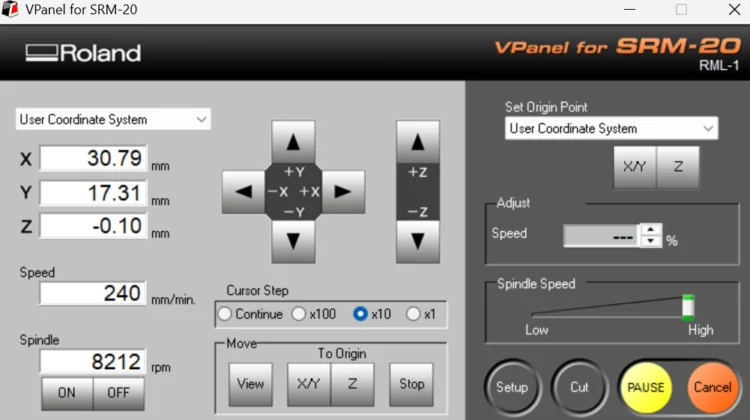Viewport: 750px width, 420px height.
Task: Select the Continue cursor step
Action: (x=251, y=314)
